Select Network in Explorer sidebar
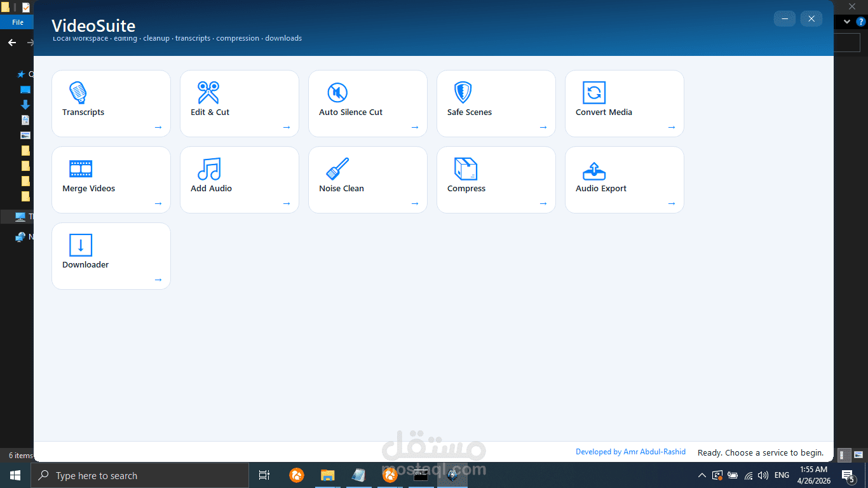The width and height of the screenshot is (868, 488). click(20, 236)
